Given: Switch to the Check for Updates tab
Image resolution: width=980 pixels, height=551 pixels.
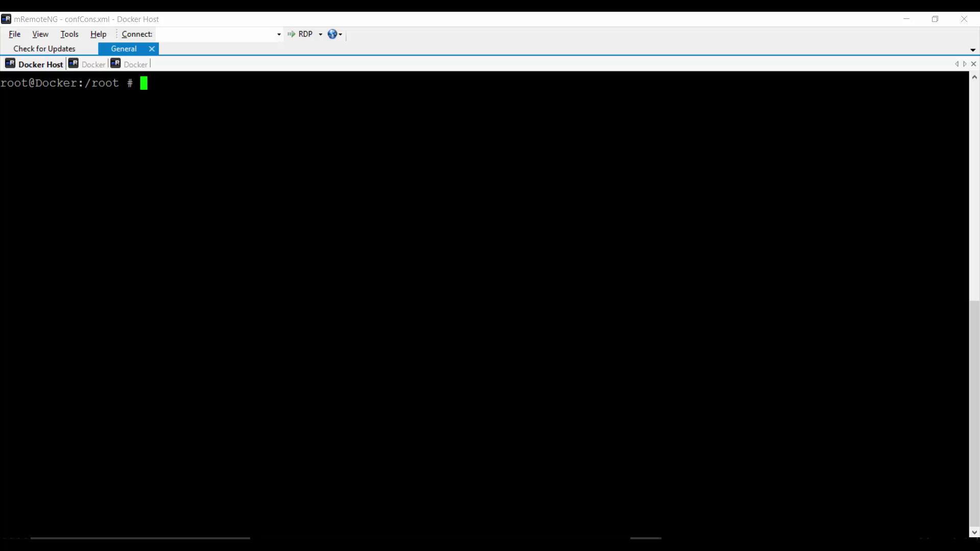Looking at the screenshot, I should pos(44,49).
